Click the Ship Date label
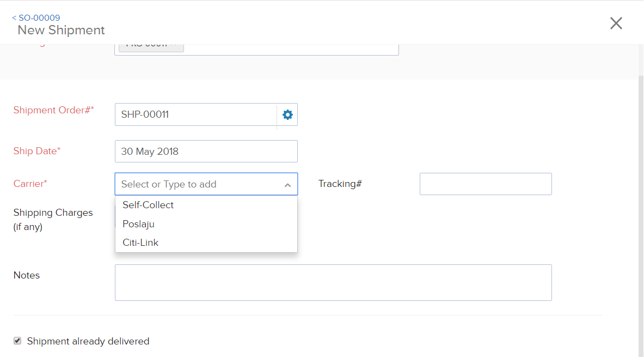The height and width of the screenshot is (357, 644). 36,151
